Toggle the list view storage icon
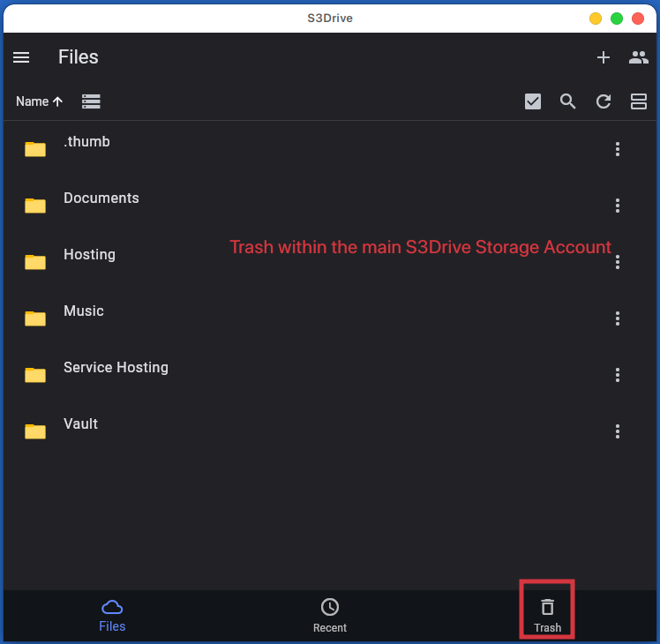 (91, 101)
